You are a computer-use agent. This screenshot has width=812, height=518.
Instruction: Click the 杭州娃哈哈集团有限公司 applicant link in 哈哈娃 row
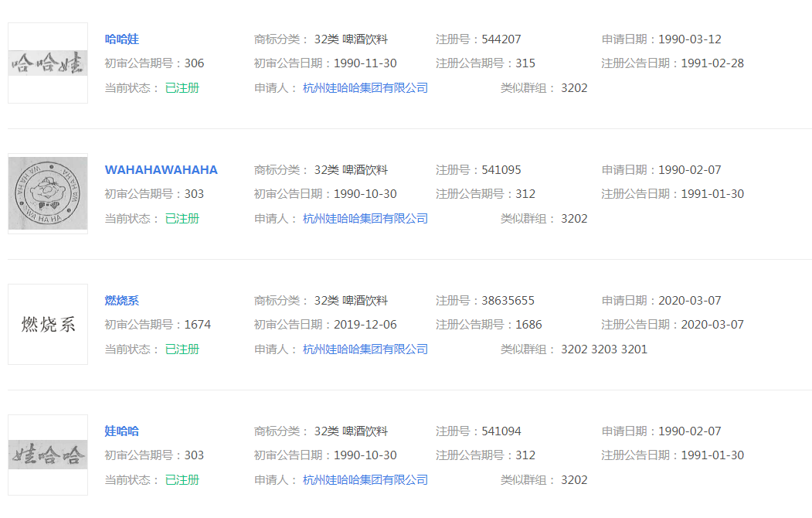coord(365,88)
